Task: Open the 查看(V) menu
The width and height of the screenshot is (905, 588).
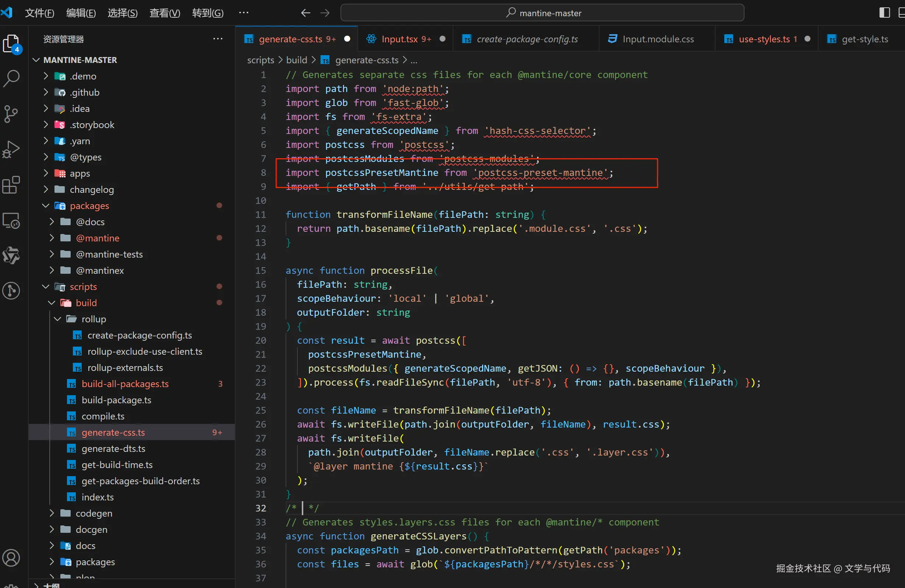Action: [165, 13]
